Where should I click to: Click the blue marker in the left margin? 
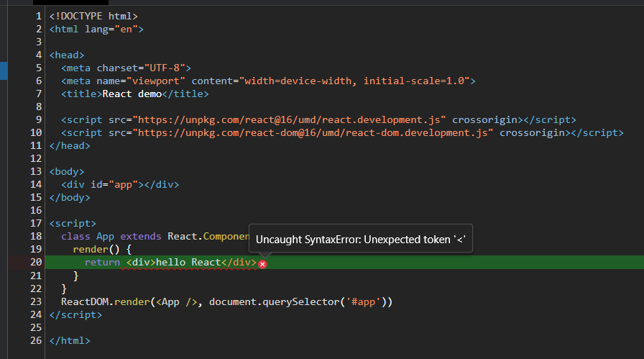(4, 71)
